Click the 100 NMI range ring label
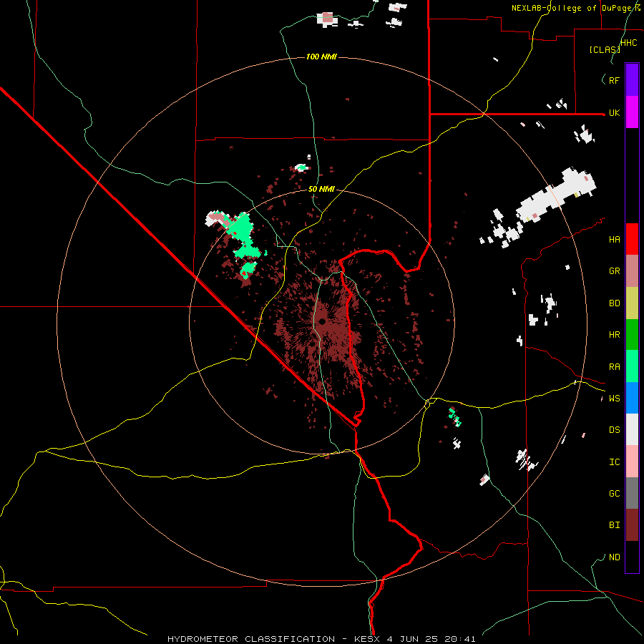 tap(321, 57)
